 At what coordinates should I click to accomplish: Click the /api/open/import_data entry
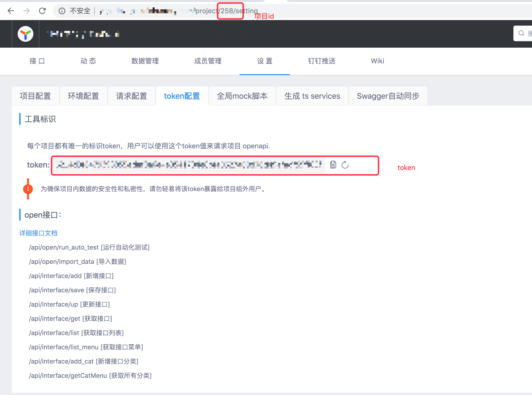point(78,262)
